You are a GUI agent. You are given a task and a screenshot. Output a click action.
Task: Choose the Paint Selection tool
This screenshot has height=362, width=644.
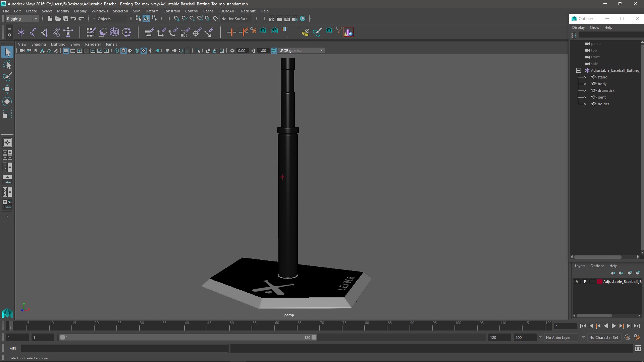pos(7,77)
